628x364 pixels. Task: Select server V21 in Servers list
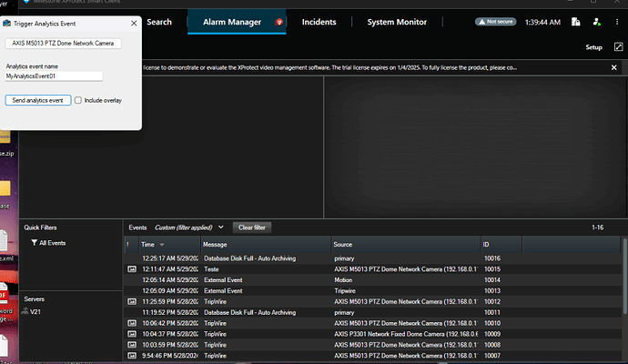tap(35, 311)
